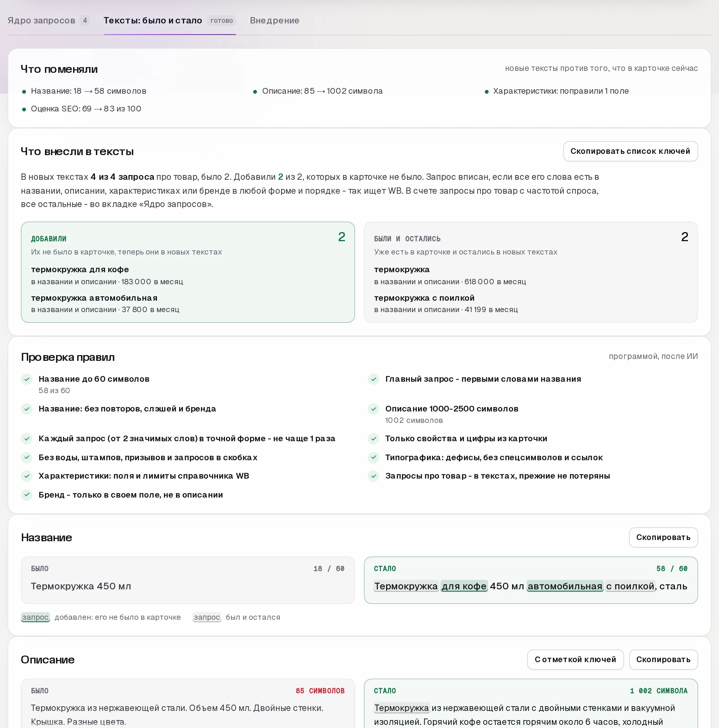Screen dimensions: 719x728
Task: Click the 58 / 60 counter in СТАЛО box
Action: point(672,568)
